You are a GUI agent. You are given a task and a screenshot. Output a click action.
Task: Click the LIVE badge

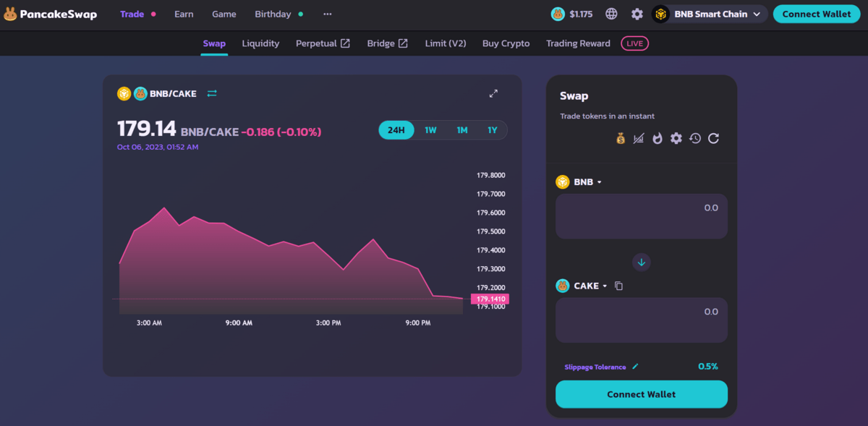click(635, 43)
